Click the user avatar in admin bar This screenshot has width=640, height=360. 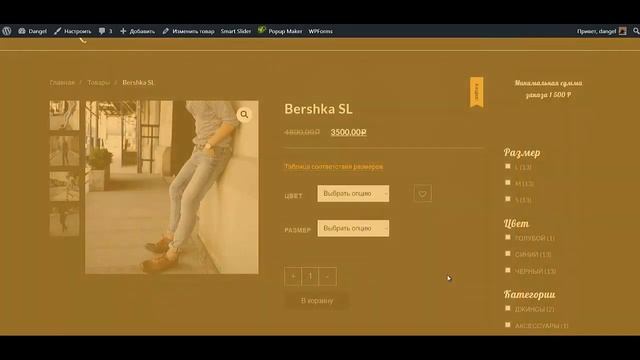click(x=622, y=31)
